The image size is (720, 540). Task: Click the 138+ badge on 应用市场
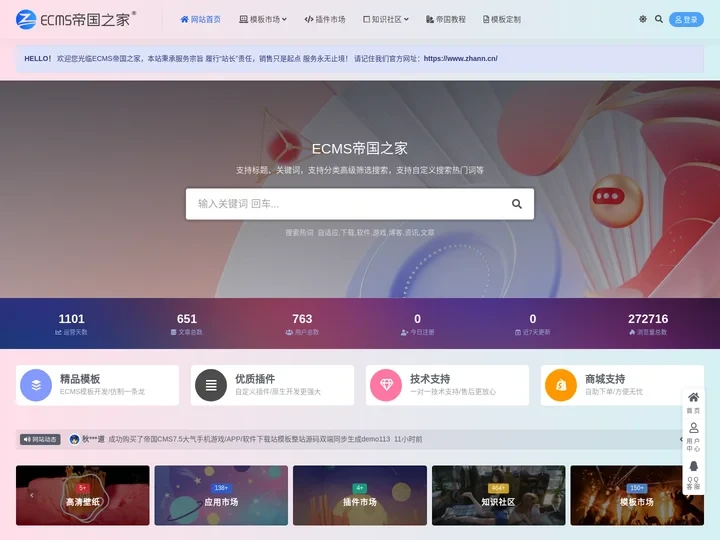(221, 488)
